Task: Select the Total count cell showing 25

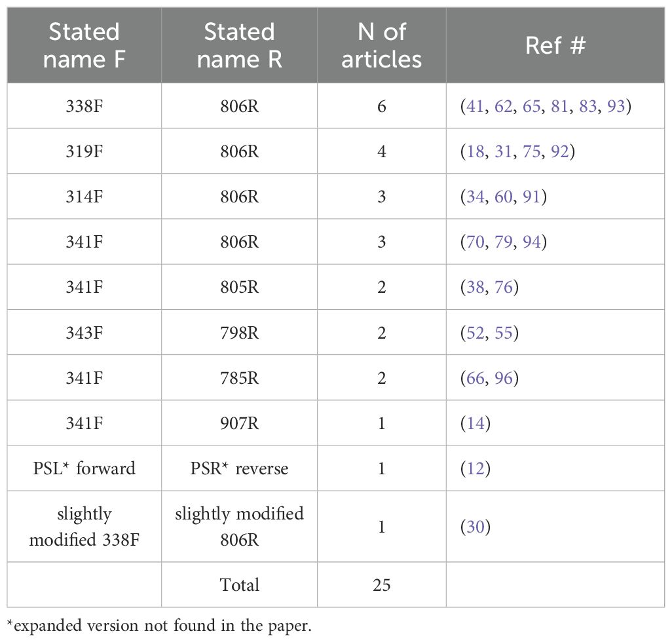Action: (381, 584)
